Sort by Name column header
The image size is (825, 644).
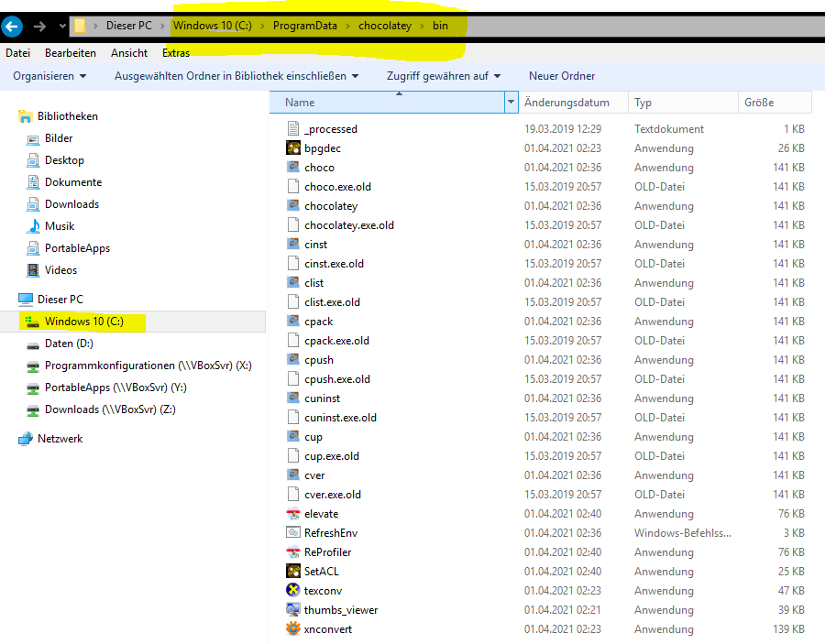coord(387,102)
